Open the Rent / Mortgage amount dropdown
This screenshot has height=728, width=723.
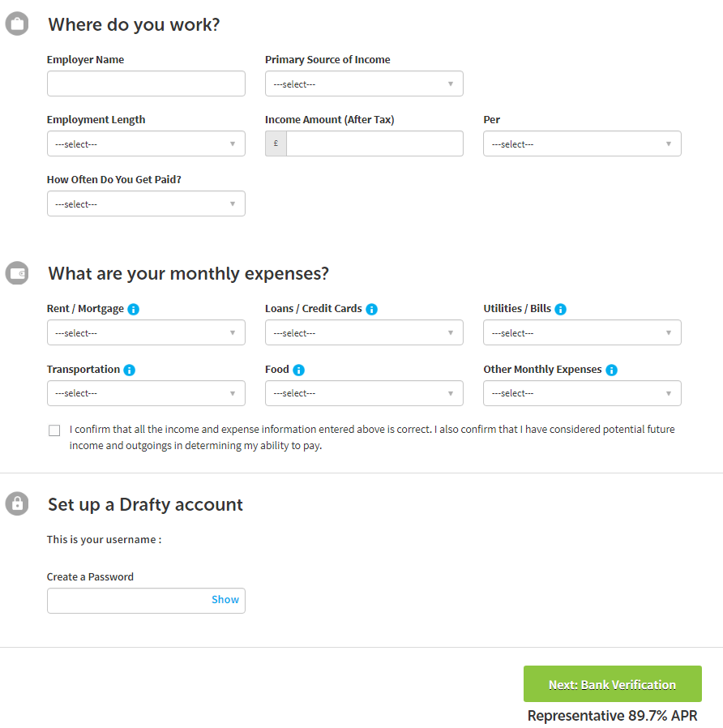[x=146, y=332]
